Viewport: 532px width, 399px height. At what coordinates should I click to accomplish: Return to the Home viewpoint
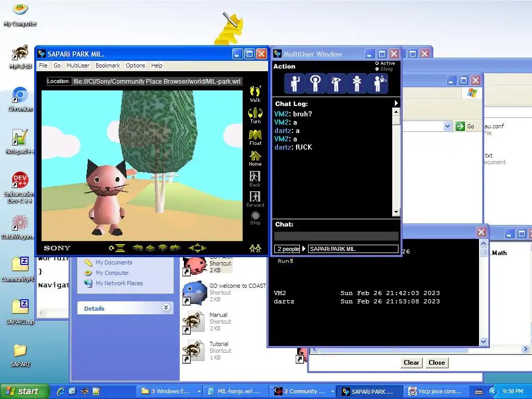255,158
